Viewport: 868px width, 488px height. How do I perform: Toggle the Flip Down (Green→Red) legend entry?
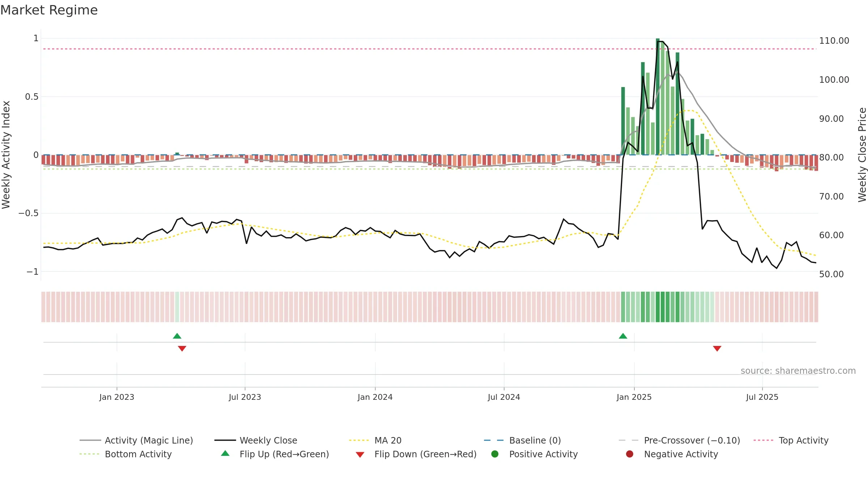(x=416, y=454)
